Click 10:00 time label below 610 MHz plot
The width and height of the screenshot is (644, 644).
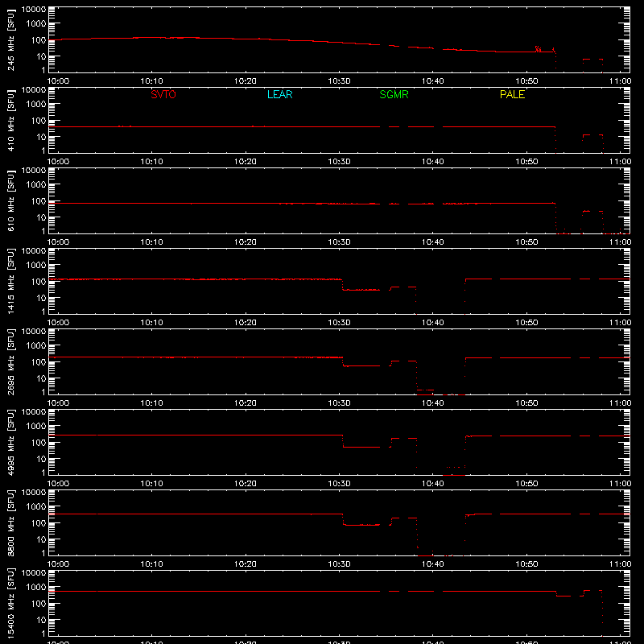point(58,242)
